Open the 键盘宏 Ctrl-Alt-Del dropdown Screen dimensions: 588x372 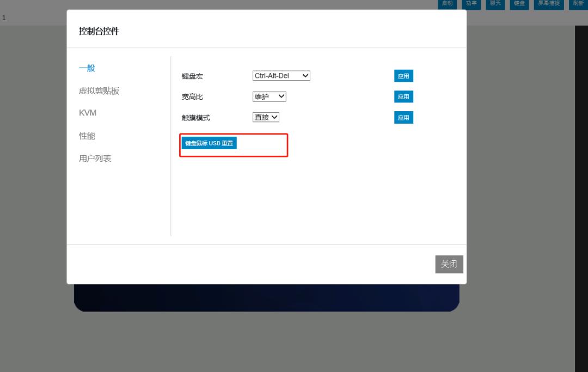coord(281,76)
